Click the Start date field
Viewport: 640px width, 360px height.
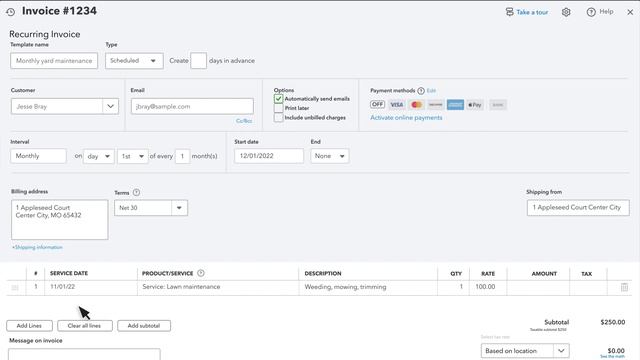click(269, 156)
